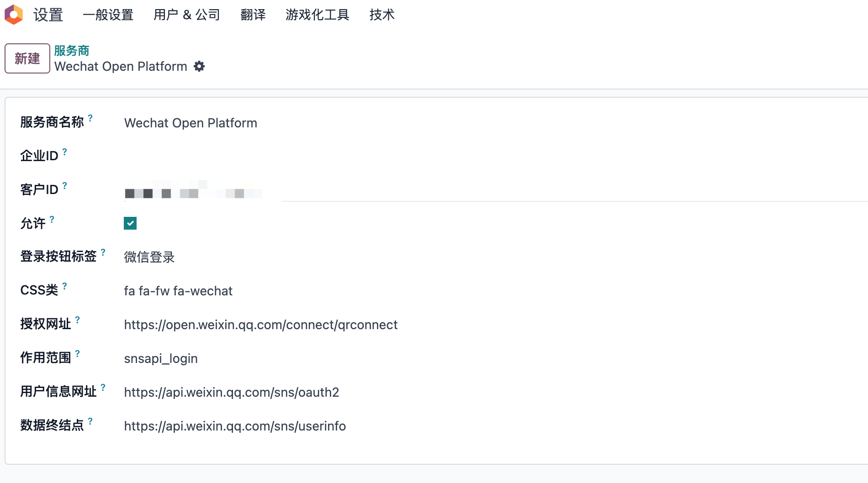Screen dimensions: 868x483
Task: Click the 作用范围 snsapi_login field
Action: click(x=161, y=358)
